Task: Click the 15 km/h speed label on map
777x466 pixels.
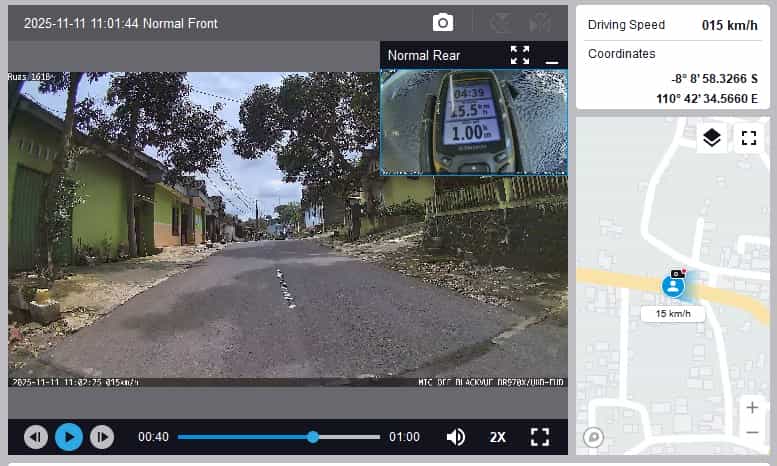Action: point(674,314)
